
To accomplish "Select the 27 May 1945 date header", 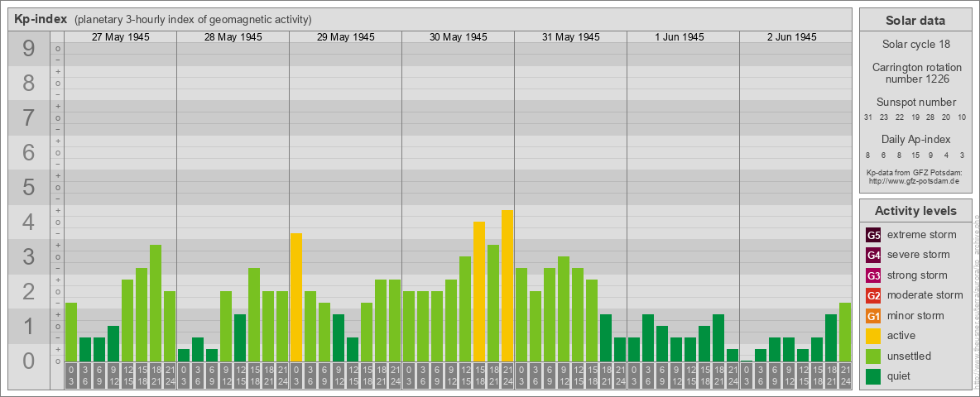I will pyautogui.click(x=120, y=37).
